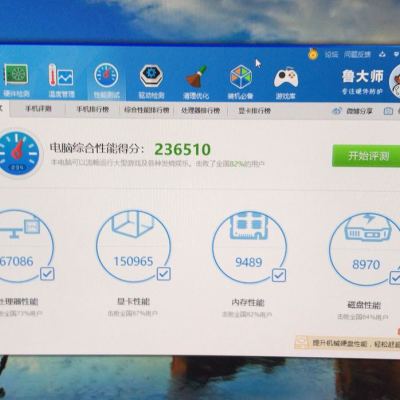Click the 鲁大师 mascot avatar
The width and height of the screenshot is (400, 400).
[x=395, y=80]
